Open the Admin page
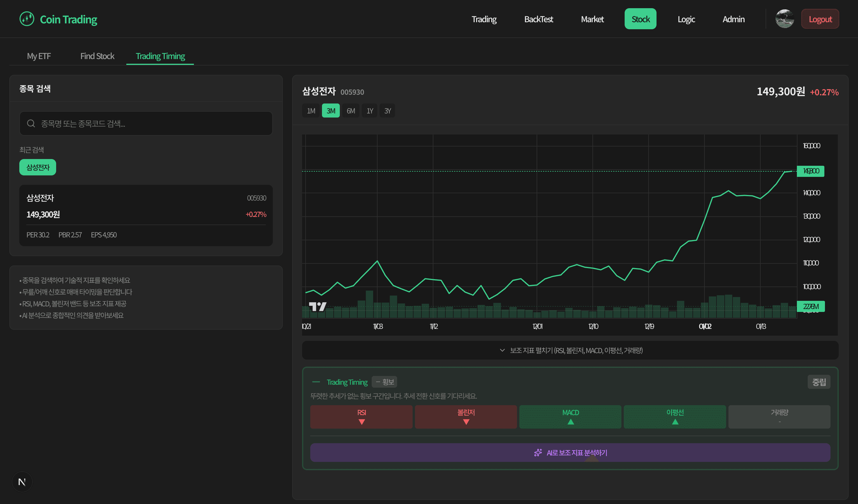The image size is (858, 504). (733, 19)
